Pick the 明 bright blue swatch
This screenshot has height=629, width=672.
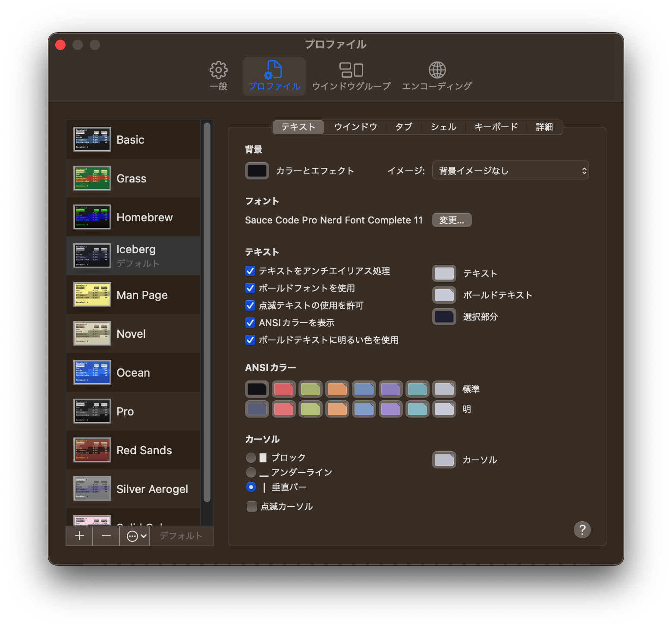[364, 409]
